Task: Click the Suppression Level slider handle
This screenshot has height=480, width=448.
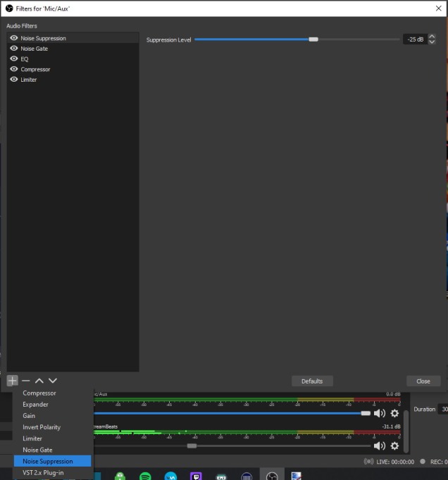Action: [313, 39]
